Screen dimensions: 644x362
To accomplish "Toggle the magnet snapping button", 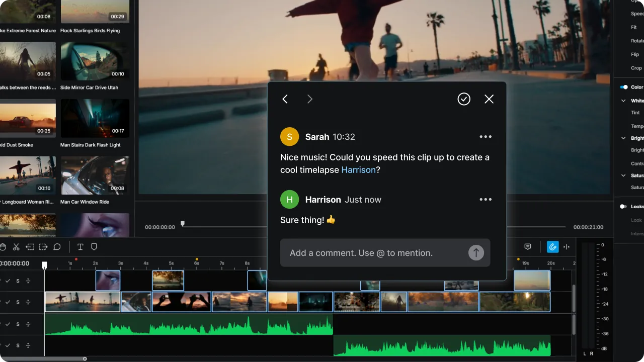I will pyautogui.click(x=552, y=247).
